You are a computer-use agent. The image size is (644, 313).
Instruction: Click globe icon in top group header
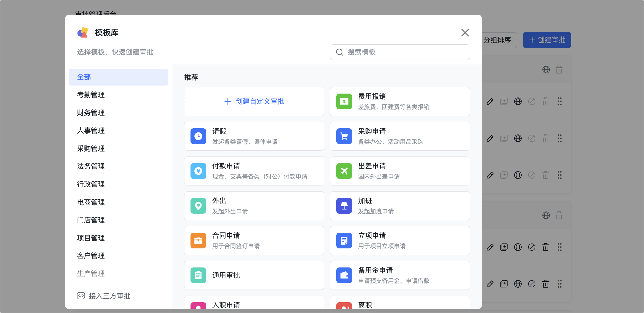click(546, 70)
